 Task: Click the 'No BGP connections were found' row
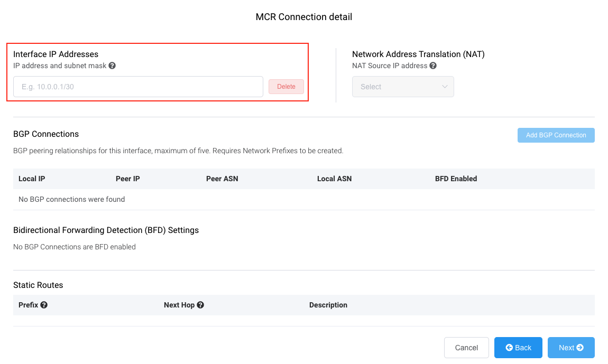click(x=72, y=199)
